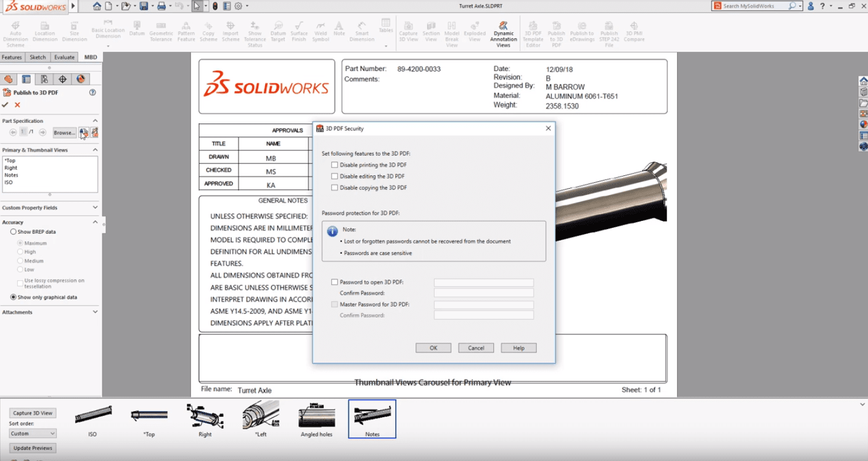
Task: Click the Password to open 3D PDF field
Action: (x=484, y=282)
